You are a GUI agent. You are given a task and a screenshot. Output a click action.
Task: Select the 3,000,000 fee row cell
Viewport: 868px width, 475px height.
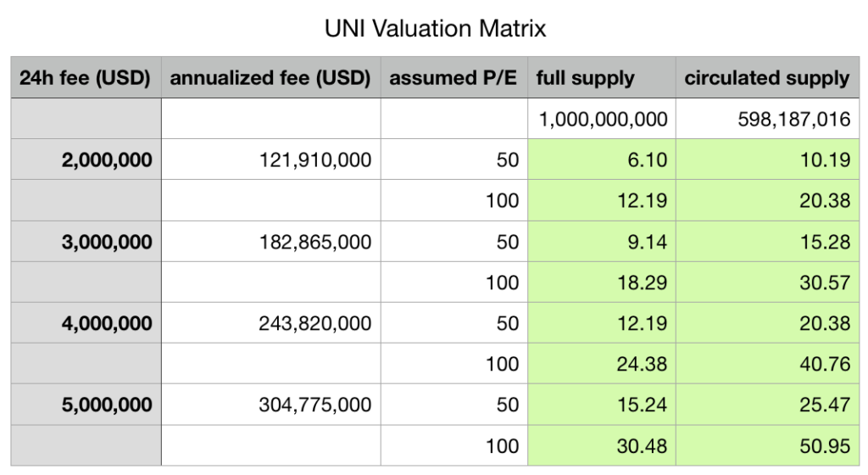tap(86, 242)
